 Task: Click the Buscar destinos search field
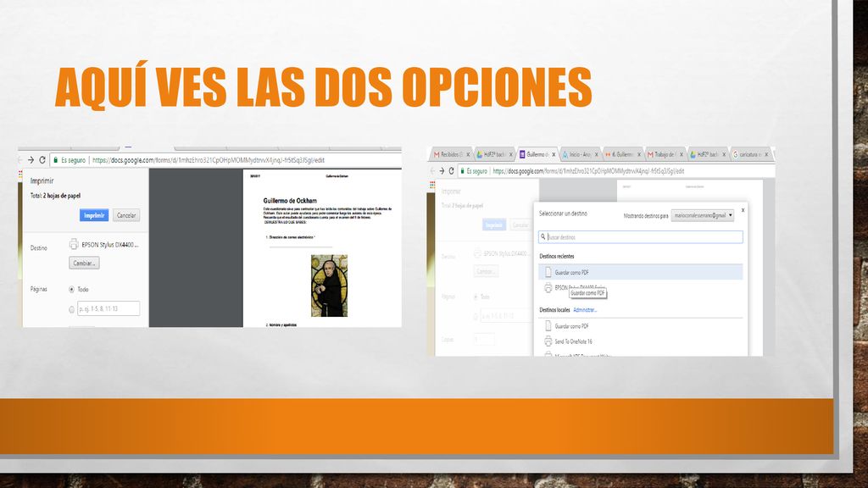pyautogui.click(x=641, y=237)
